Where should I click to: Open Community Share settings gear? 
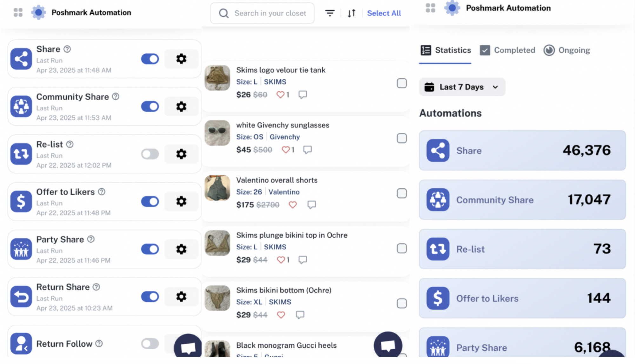(x=181, y=107)
